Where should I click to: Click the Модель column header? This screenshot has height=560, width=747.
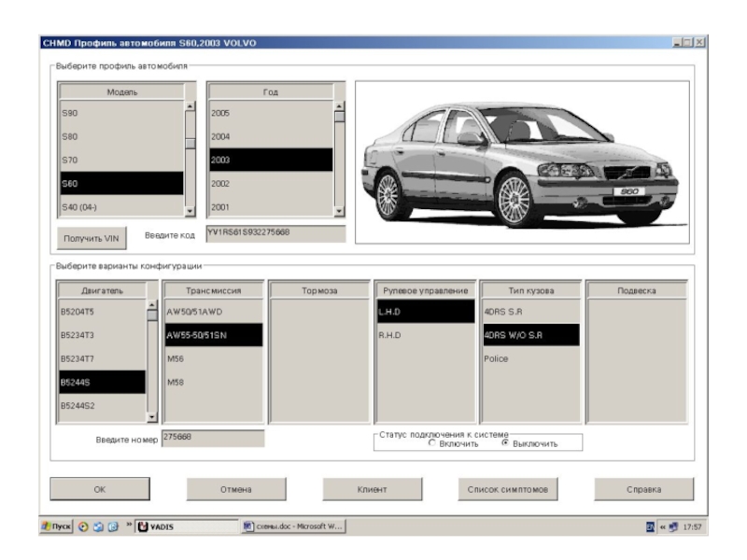click(122, 91)
